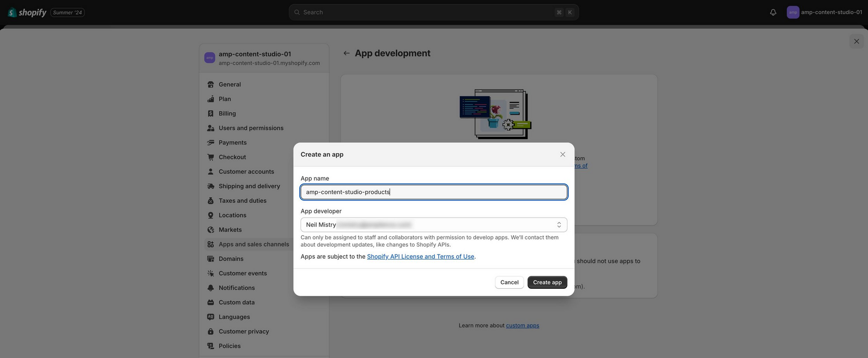The width and height of the screenshot is (868, 358).
Task: Open the App developer dropdown
Action: (x=434, y=225)
